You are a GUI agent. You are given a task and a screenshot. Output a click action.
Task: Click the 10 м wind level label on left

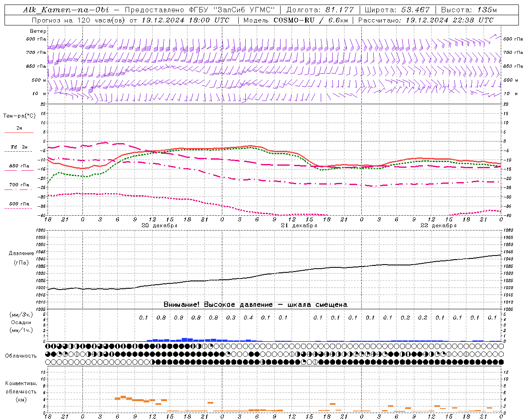pyautogui.click(x=40, y=94)
